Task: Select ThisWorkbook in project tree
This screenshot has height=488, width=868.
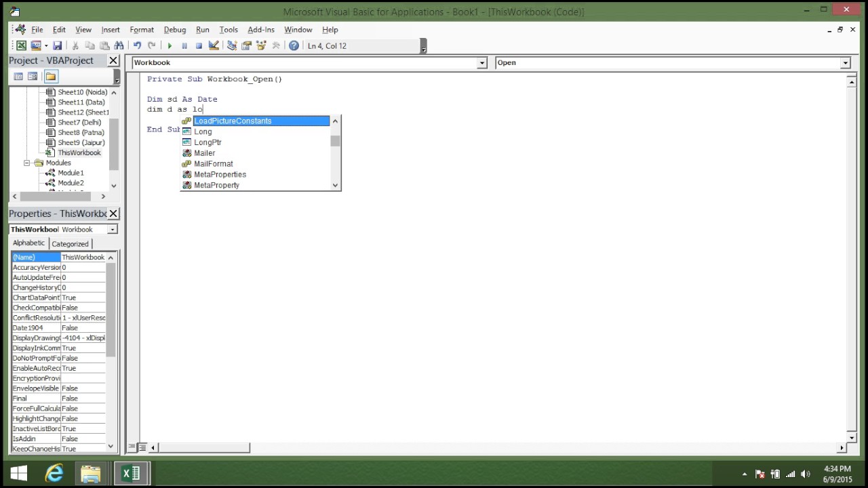Action: (x=79, y=153)
